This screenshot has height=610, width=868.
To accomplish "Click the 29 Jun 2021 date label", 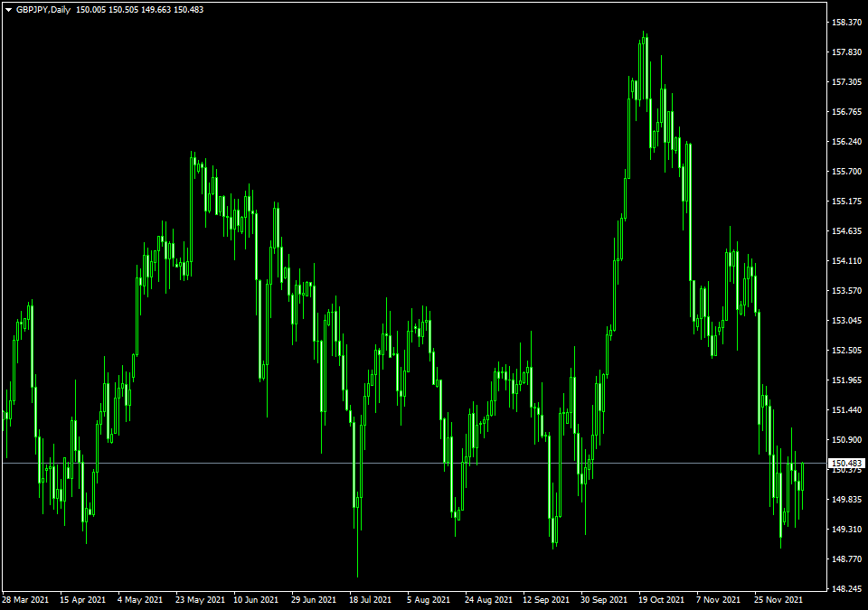I will tap(314, 599).
